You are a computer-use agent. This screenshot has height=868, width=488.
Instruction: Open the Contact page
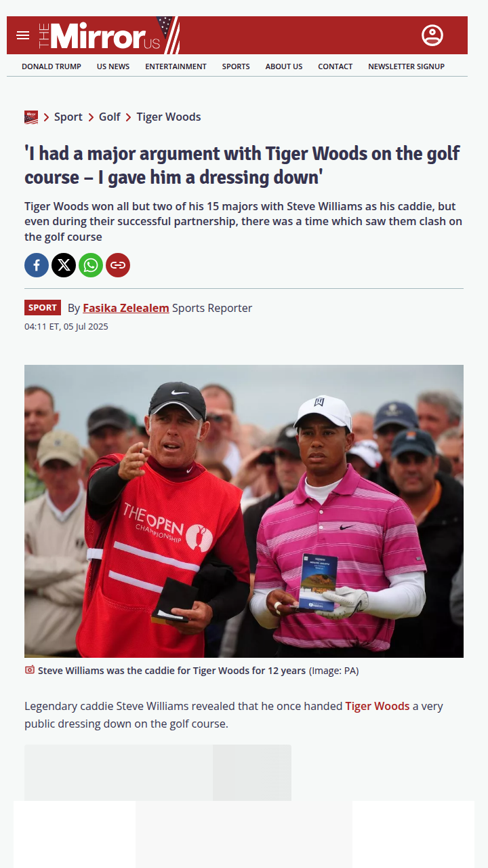tap(335, 66)
